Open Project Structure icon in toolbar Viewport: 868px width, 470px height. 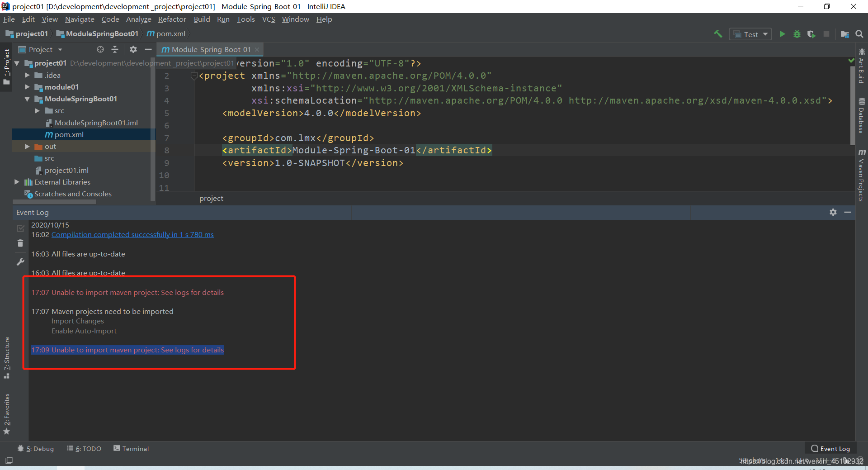click(844, 34)
